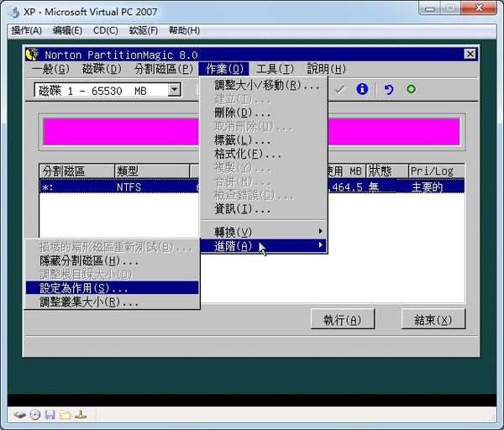The height and width of the screenshot is (430, 504).
Task: Click the 類型 column header
Action: [152, 171]
